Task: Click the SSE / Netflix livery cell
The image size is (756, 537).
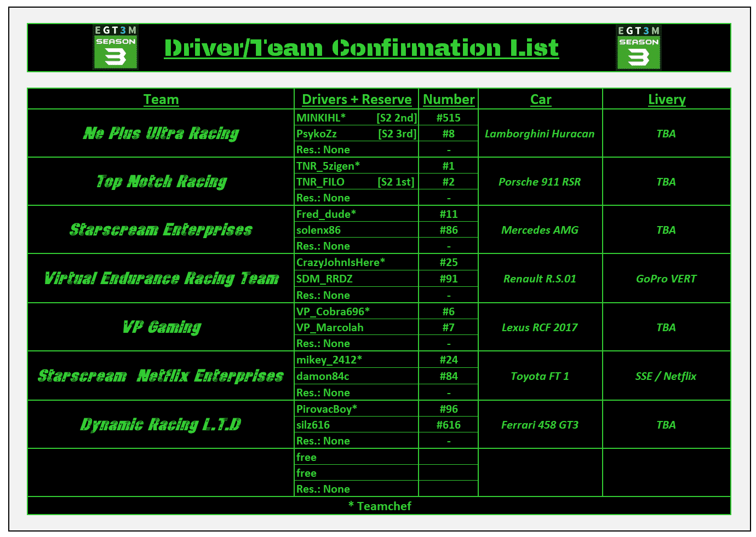Action: click(667, 376)
